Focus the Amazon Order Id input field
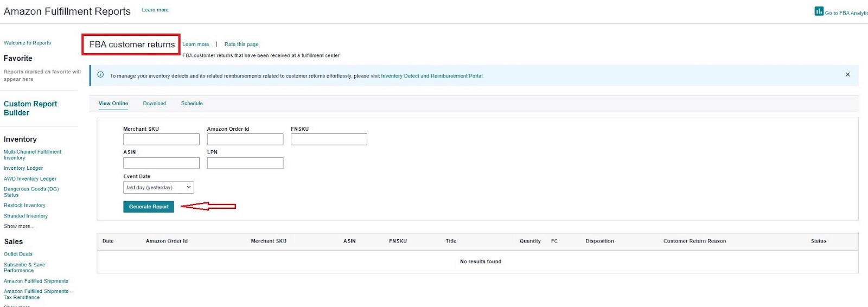Image resolution: width=868 pixels, height=307 pixels. pos(245,139)
